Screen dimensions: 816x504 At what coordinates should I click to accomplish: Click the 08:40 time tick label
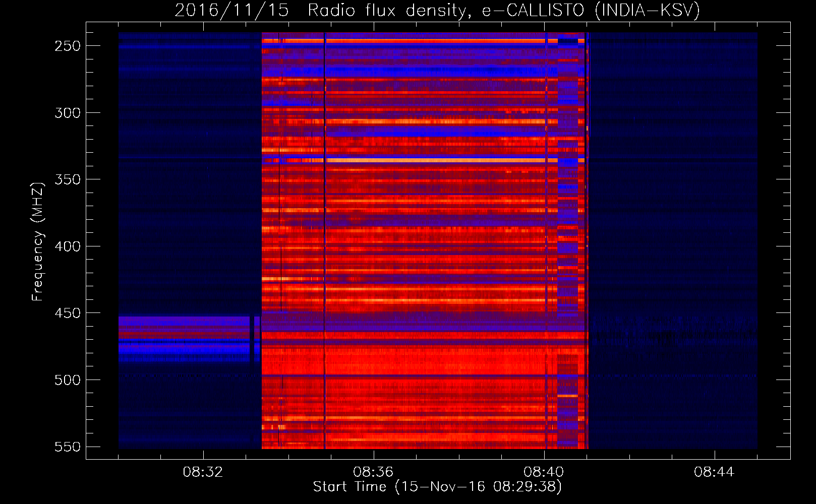point(544,472)
